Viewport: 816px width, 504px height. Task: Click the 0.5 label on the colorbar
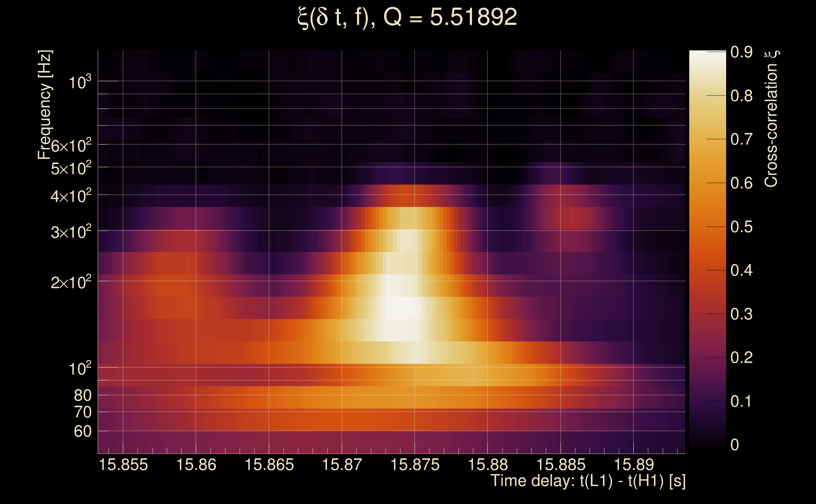pos(741,227)
